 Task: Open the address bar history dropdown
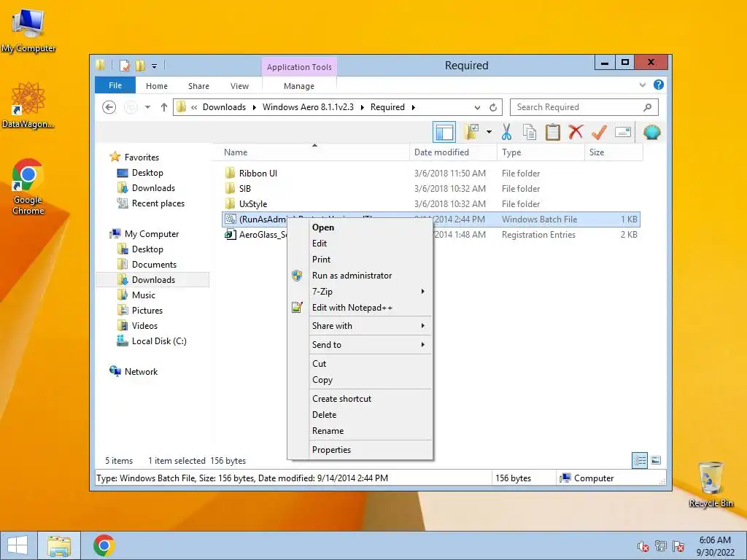click(x=477, y=107)
